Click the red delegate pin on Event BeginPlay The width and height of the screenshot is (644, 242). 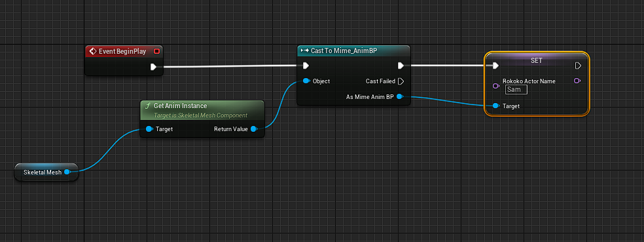pos(156,51)
